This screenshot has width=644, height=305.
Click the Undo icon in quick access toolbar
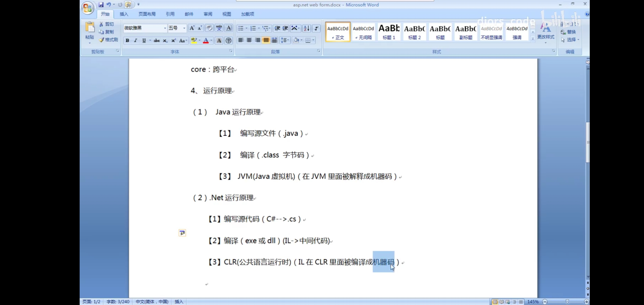point(109,5)
